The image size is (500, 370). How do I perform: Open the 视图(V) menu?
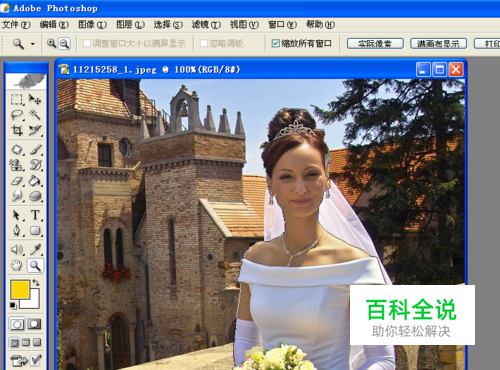click(244, 24)
